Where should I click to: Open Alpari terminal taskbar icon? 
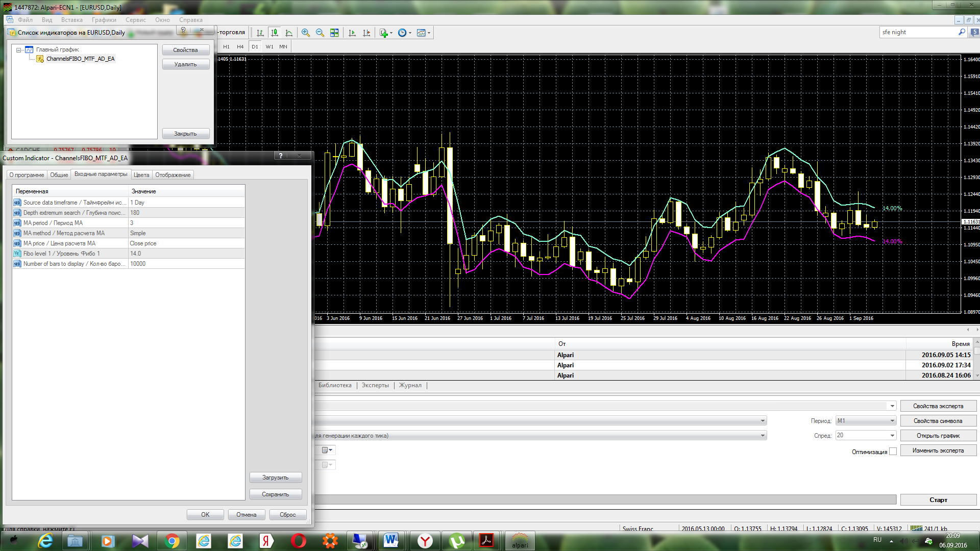(520, 541)
